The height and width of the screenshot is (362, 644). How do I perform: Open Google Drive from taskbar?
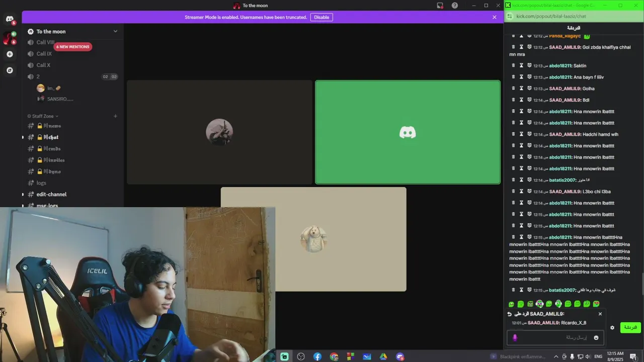[x=383, y=356]
